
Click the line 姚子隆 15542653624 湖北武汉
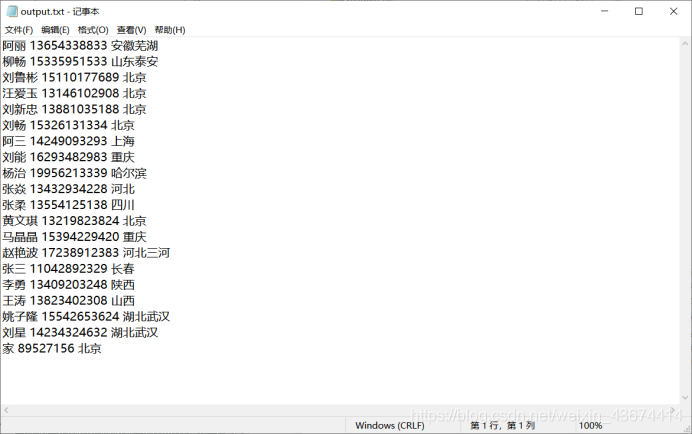point(86,316)
